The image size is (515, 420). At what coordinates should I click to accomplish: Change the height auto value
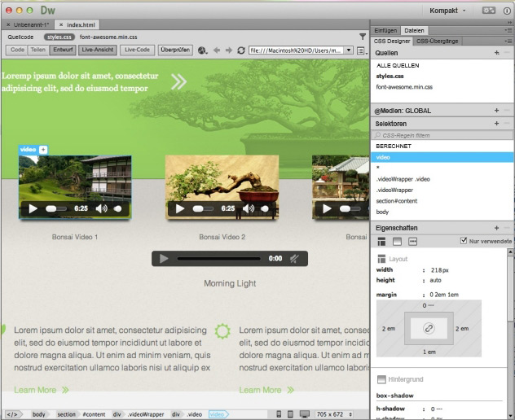tap(435, 280)
